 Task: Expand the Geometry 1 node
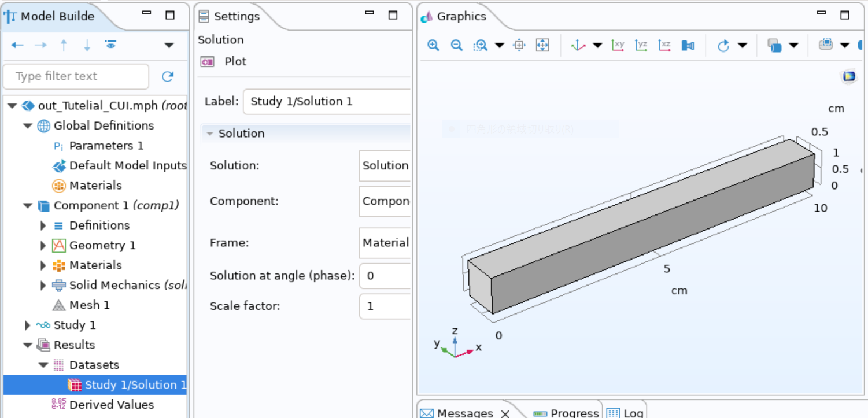42,245
